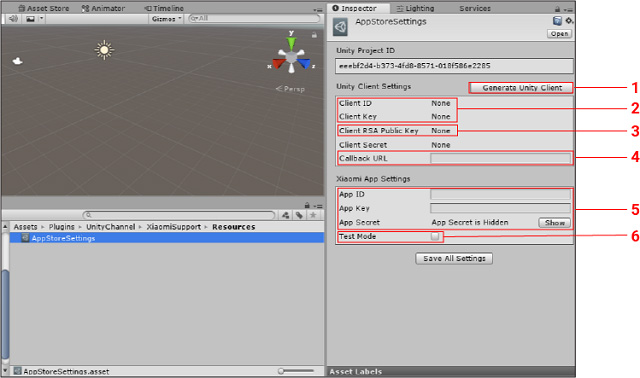Toggle the Project panel lock icon
Image resolution: width=640 pixels, height=378 pixels.
click(307, 205)
